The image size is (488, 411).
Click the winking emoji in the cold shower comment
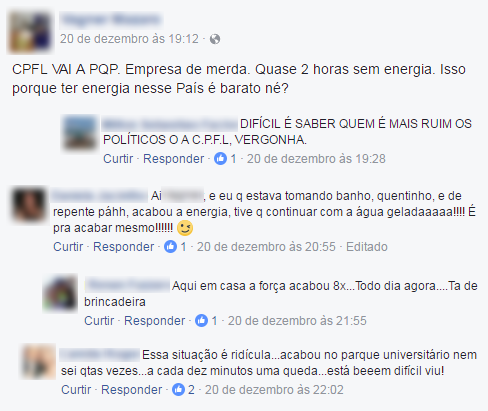coord(185,228)
